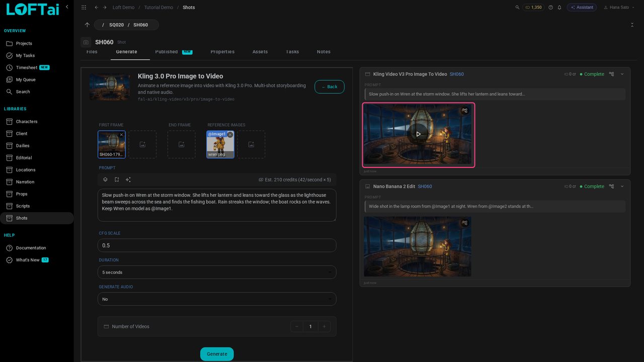Click the camera icon next to SH060 title
The width and height of the screenshot is (644, 362).
coord(86,43)
